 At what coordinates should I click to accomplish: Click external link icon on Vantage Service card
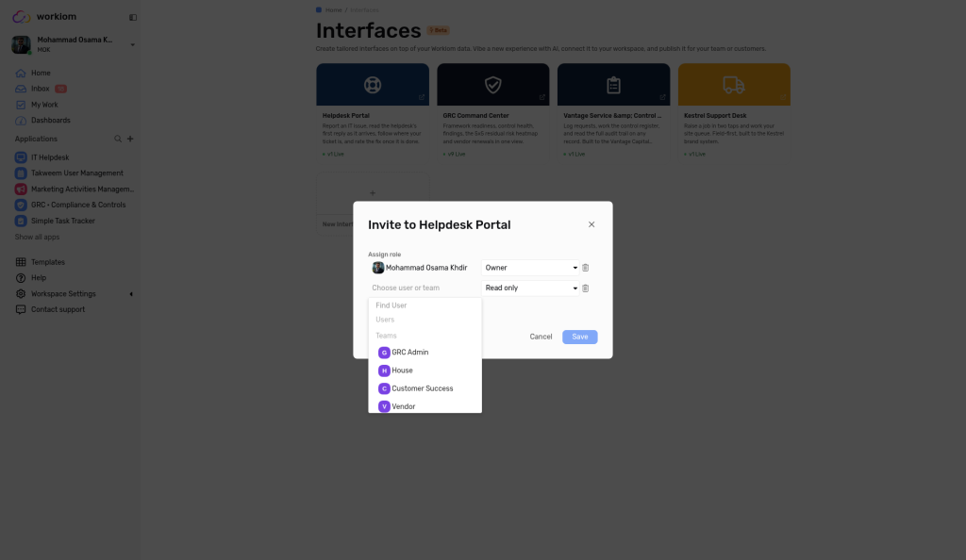pyautogui.click(x=663, y=97)
